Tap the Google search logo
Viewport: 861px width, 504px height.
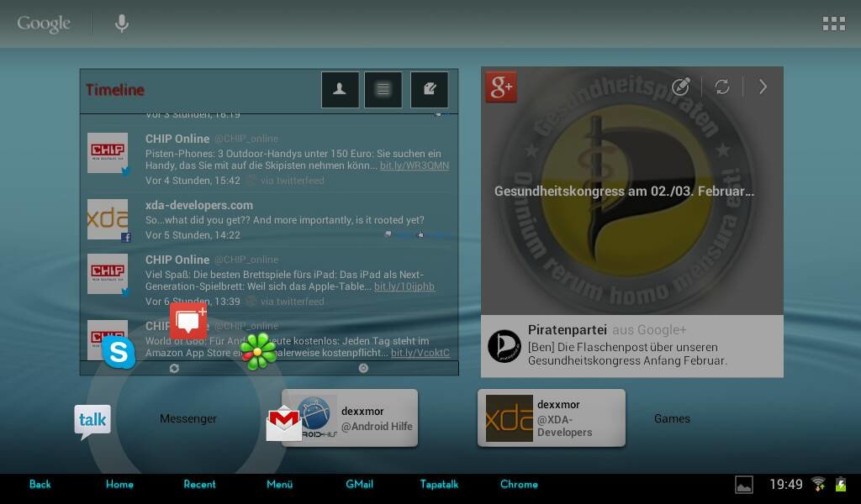tap(44, 24)
